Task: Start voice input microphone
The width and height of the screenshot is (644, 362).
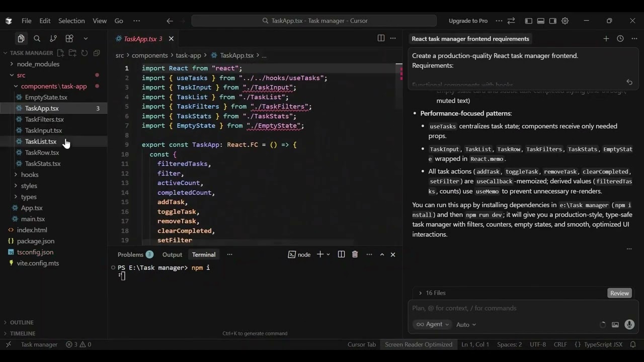Action: [x=629, y=325]
